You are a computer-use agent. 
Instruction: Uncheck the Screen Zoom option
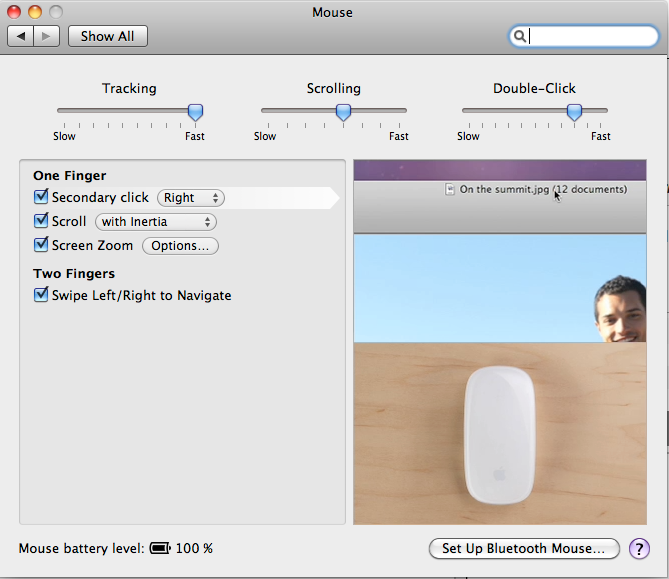click(41, 245)
